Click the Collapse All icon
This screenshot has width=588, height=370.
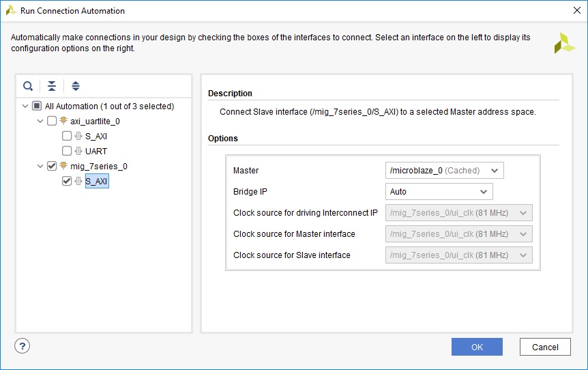pyautogui.click(x=52, y=86)
